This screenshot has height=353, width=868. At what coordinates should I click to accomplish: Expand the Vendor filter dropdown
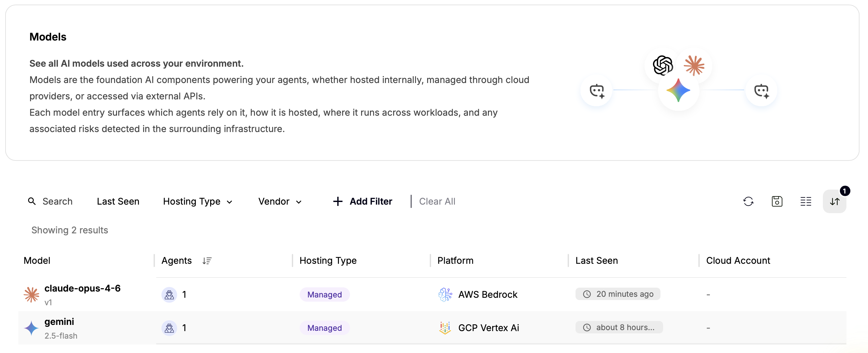280,201
